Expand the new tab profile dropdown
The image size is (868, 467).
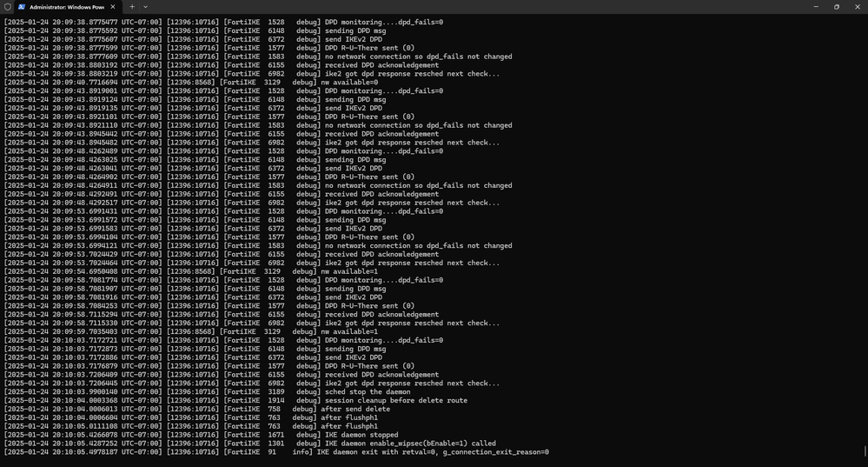pyautogui.click(x=145, y=6)
